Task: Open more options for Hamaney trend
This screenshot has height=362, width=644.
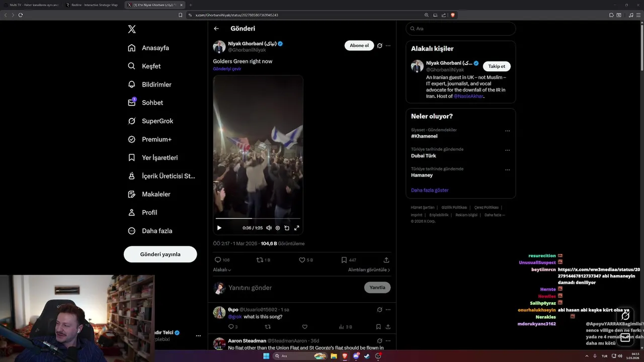Action: (508, 170)
